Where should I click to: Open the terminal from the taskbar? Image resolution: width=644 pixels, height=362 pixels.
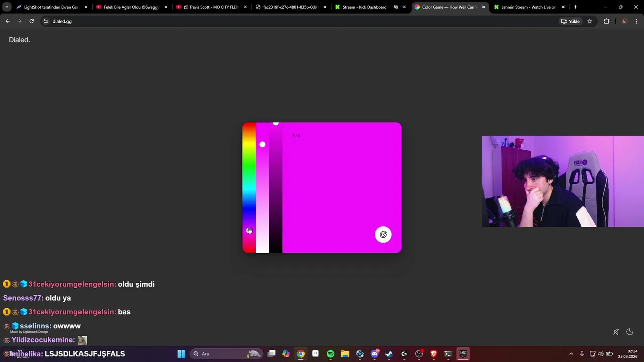(x=448, y=354)
